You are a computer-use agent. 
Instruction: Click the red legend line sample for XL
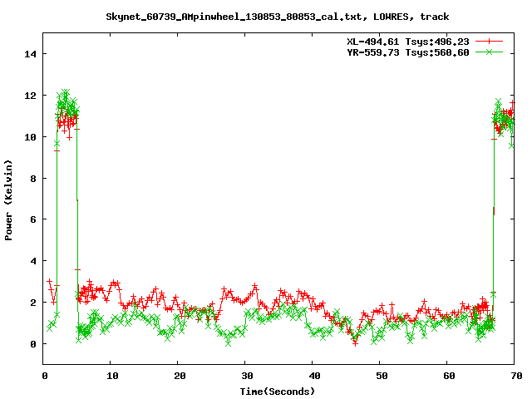pos(489,42)
